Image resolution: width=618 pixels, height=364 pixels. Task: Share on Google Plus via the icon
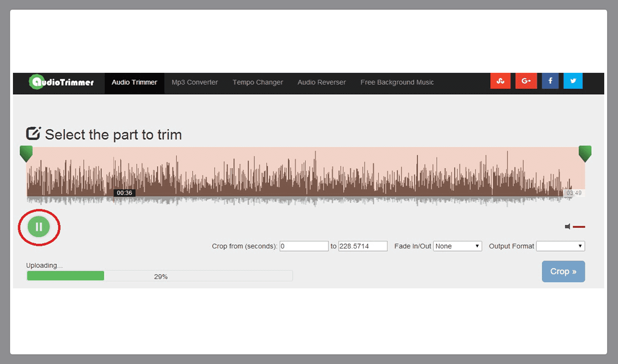[x=526, y=81]
